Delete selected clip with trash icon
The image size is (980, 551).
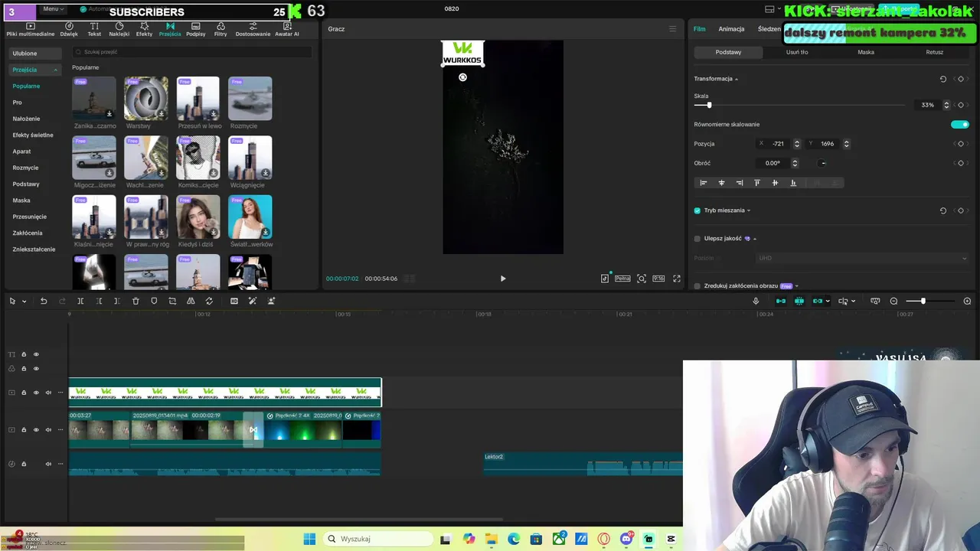pos(136,301)
